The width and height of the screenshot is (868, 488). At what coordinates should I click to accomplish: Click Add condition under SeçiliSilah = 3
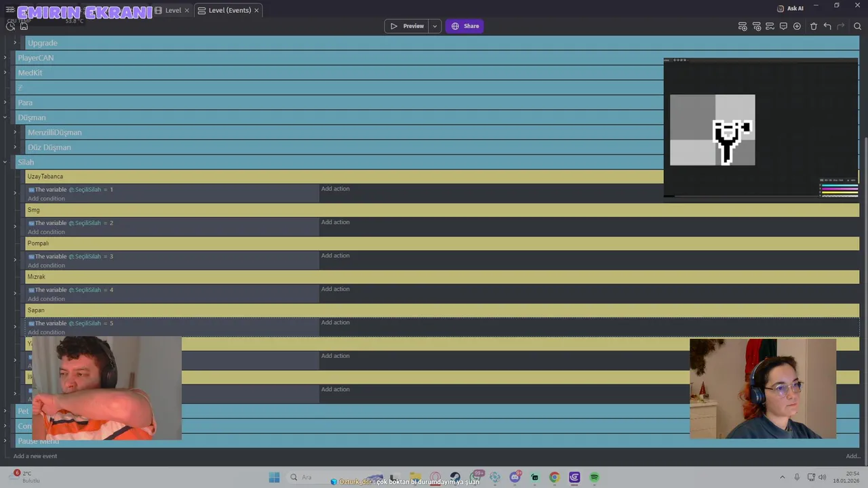click(x=46, y=266)
